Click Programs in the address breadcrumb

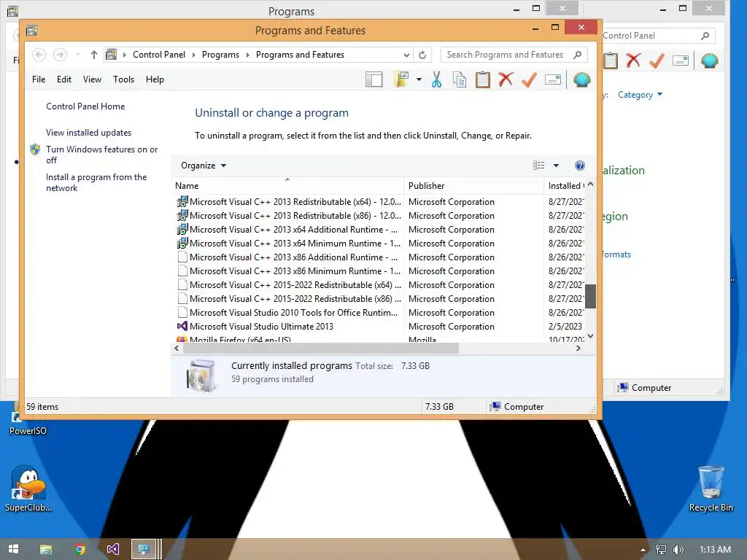click(220, 55)
